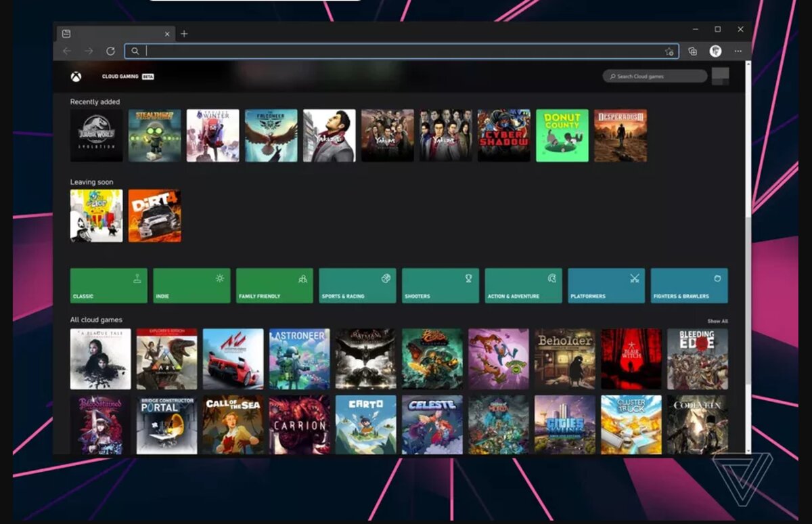Screen dimensions: 812x524
Task: Select the Bridge Constructor Portal tile
Action: (x=167, y=424)
